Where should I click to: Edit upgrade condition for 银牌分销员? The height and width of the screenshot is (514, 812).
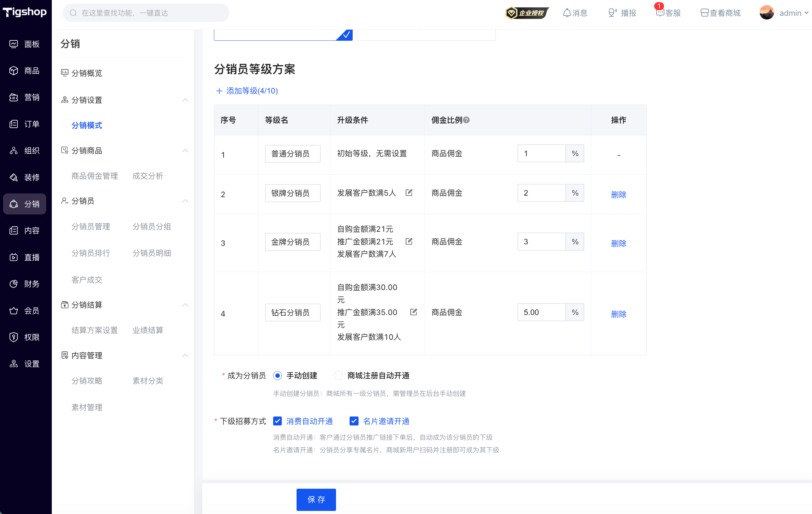pos(409,193)
